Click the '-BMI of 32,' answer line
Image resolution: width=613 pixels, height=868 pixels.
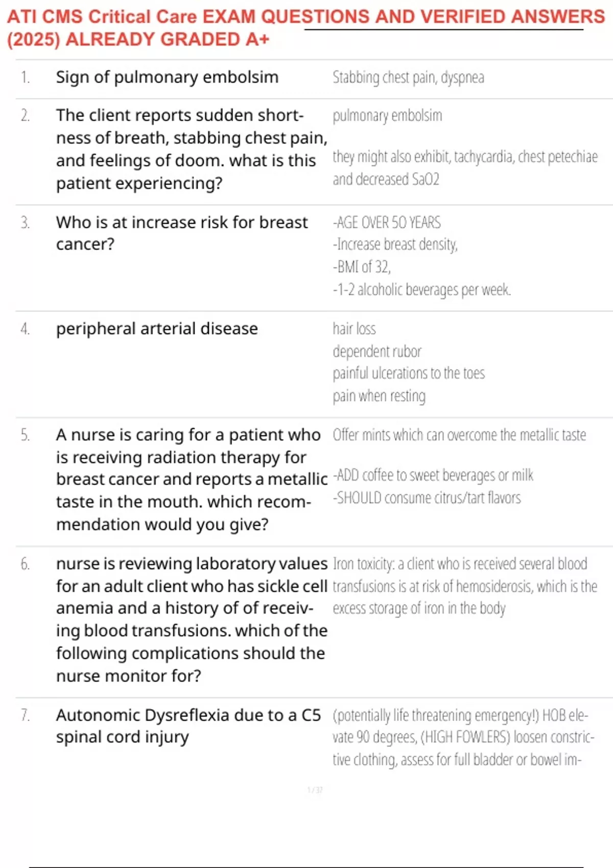coord(362,267)
